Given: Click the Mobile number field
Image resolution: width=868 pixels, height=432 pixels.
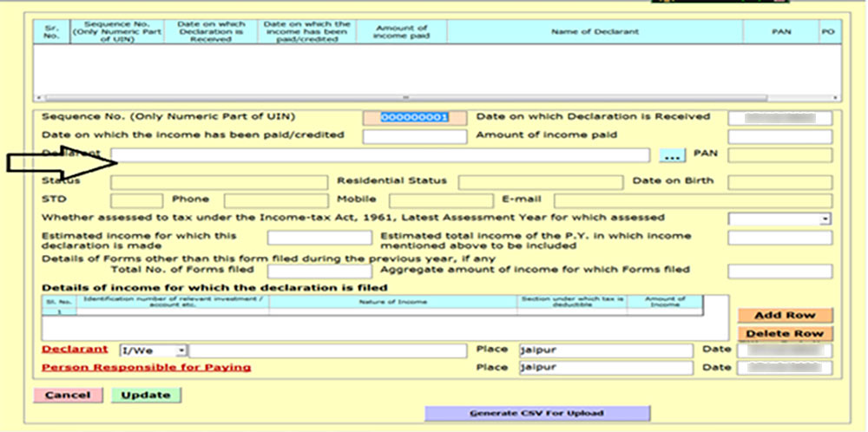Looking at the screenshot, I should [x=418, y=201].
